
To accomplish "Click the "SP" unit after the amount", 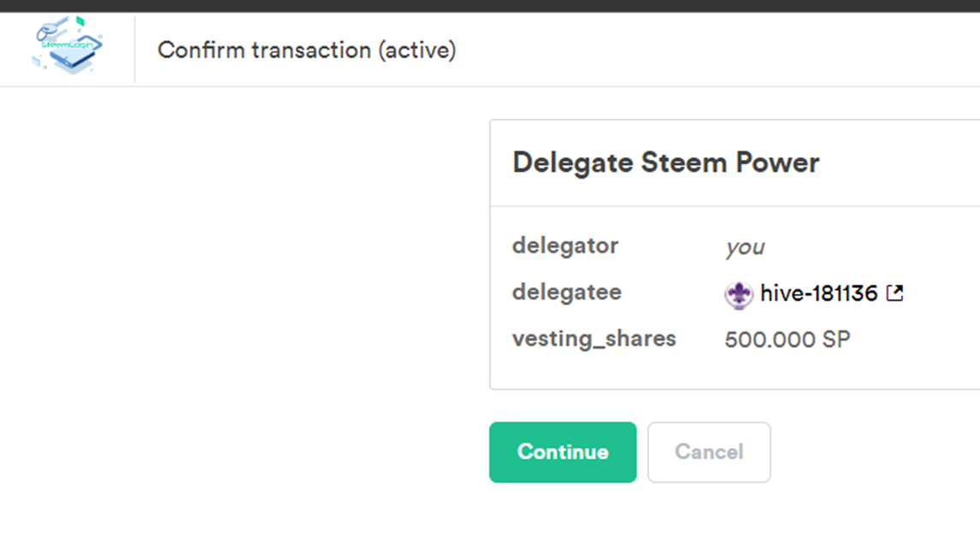I will coord(835,340).
